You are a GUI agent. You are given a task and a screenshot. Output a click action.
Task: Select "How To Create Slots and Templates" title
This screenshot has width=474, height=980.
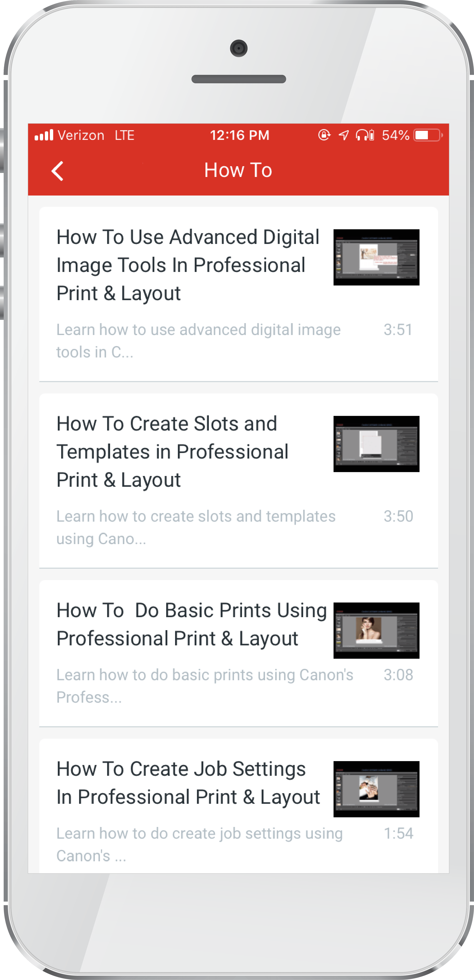172,452
